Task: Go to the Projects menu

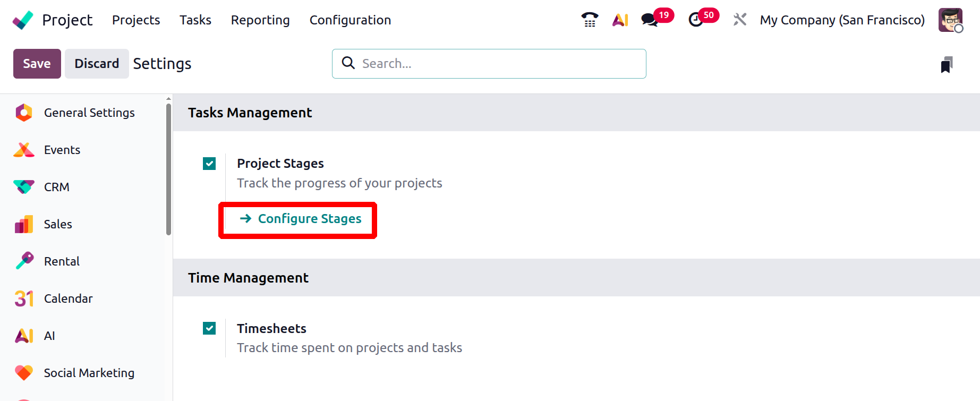Action: 136,20
